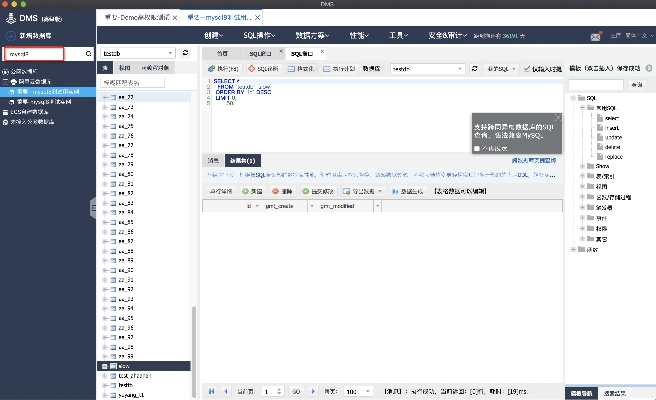The image size is (656, 400).
Task: Click the green add row icon
Action: [246, 190]
